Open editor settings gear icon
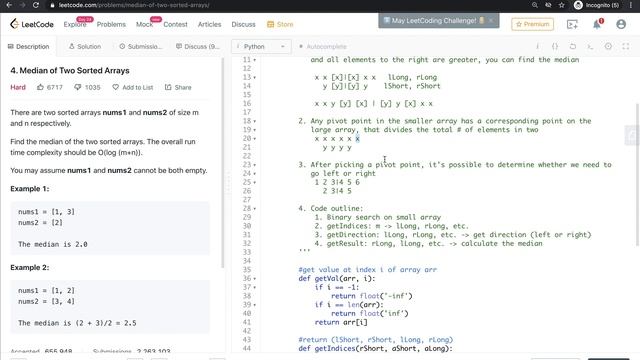640x360 pixels. [608, 46]
